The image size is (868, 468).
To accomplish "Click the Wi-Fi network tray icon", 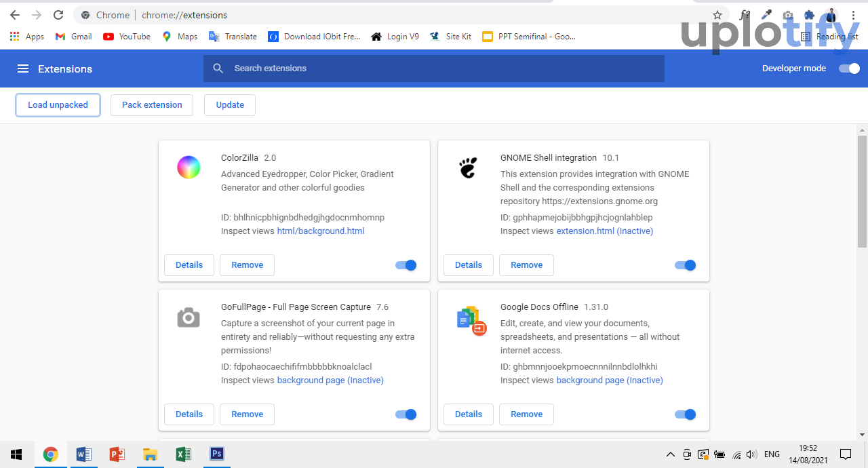I will 736,454.
